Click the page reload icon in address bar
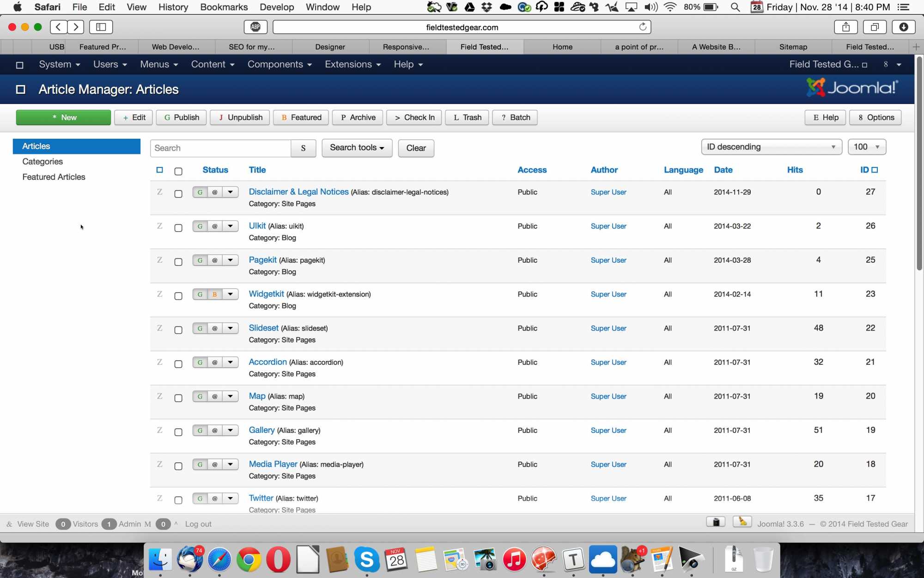Screen dimensions: 924x578 coord(643,27)
